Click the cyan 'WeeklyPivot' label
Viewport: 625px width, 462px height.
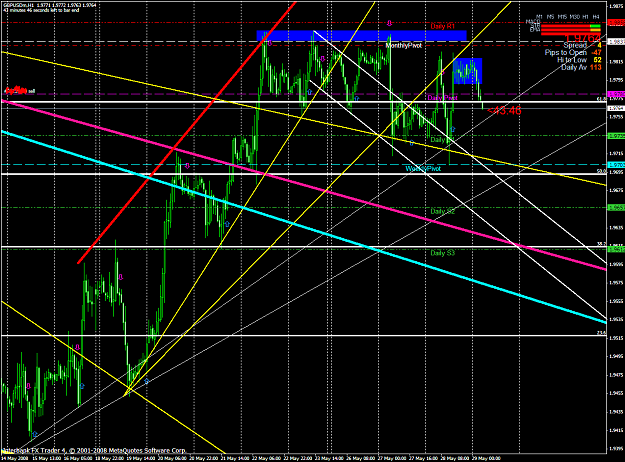pos(423,169)
